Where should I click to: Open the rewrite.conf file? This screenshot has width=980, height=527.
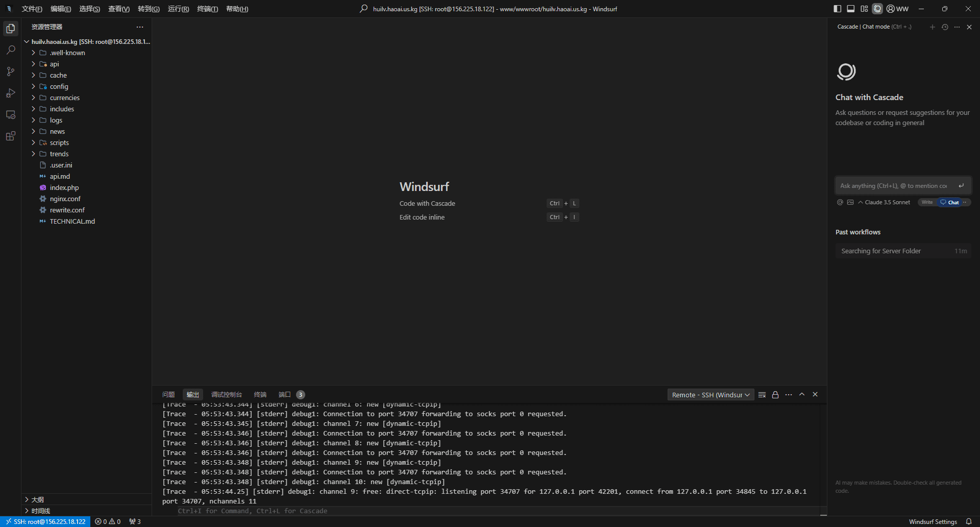click(x=87, y=210)
